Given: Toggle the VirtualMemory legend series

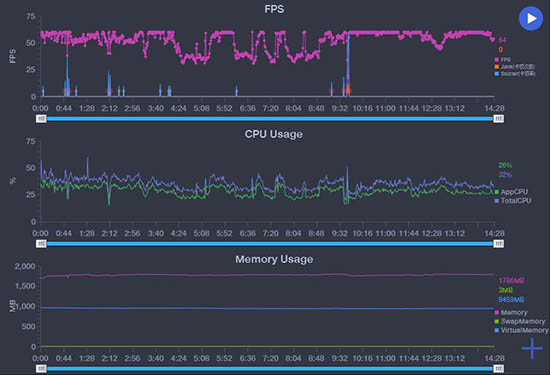Looking at the screenshot, I should tap(521, 330).
